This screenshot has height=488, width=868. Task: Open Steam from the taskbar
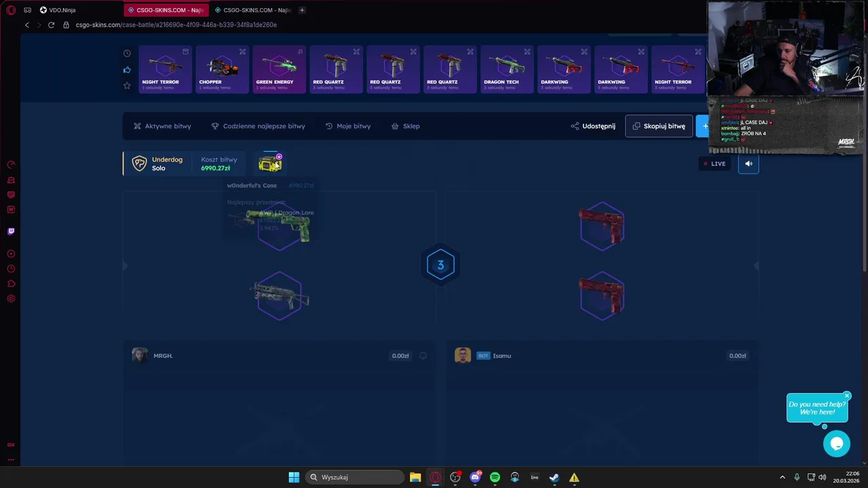pyautogui.click(x=554, y=477)
